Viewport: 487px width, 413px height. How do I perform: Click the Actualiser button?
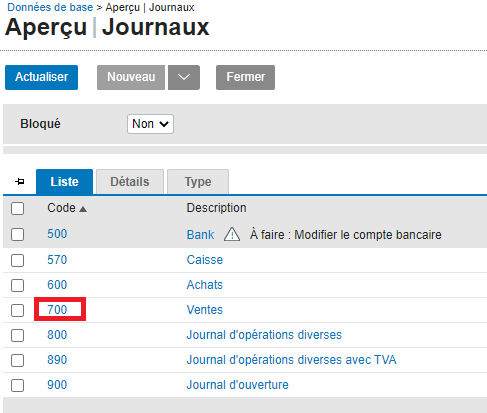coord(41,77)
